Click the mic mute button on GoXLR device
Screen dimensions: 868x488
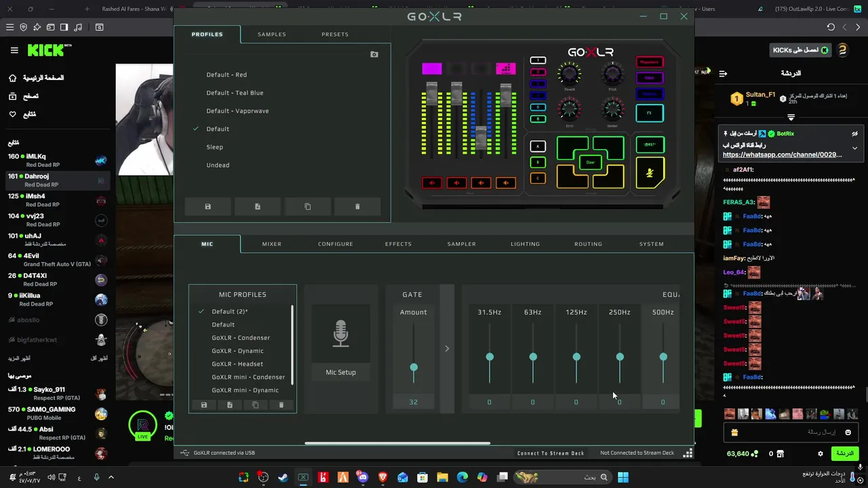point(650,173)
